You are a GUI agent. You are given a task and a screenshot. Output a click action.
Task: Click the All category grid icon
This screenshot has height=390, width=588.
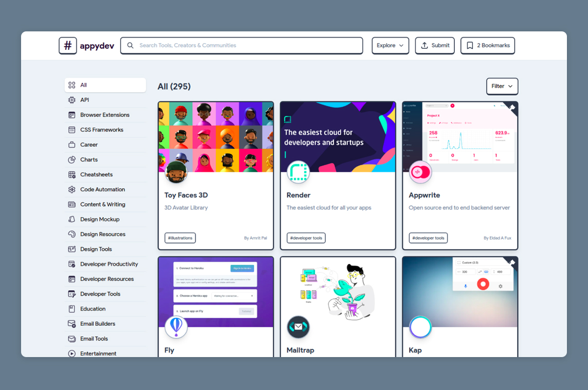point(71,85)
